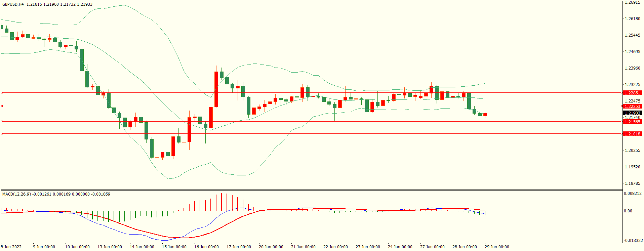Select the last red candle at chart's right end
The height and width of the screenshot is (251, 644).
485,115
